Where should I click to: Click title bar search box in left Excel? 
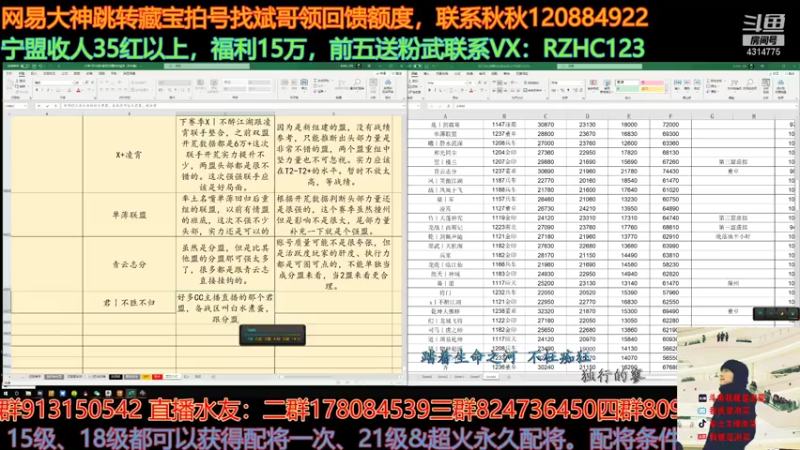point(207,66)
